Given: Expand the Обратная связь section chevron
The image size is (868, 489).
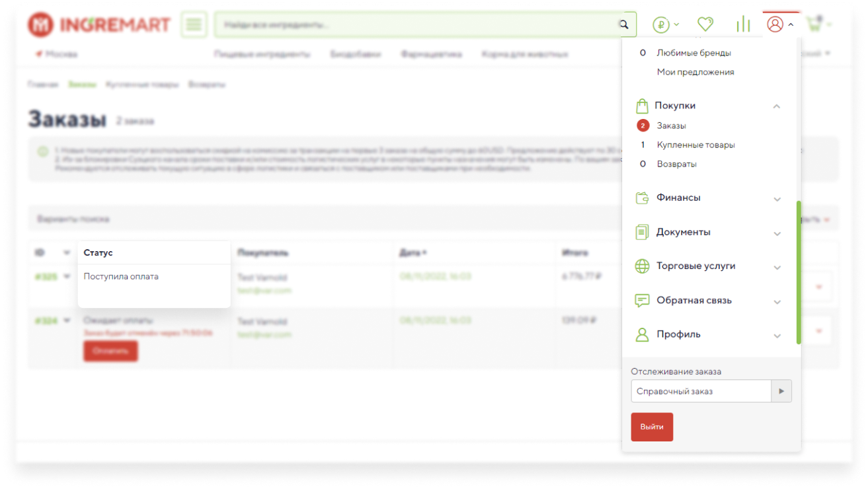Looking at the screenshot, I should pos(777,302).
